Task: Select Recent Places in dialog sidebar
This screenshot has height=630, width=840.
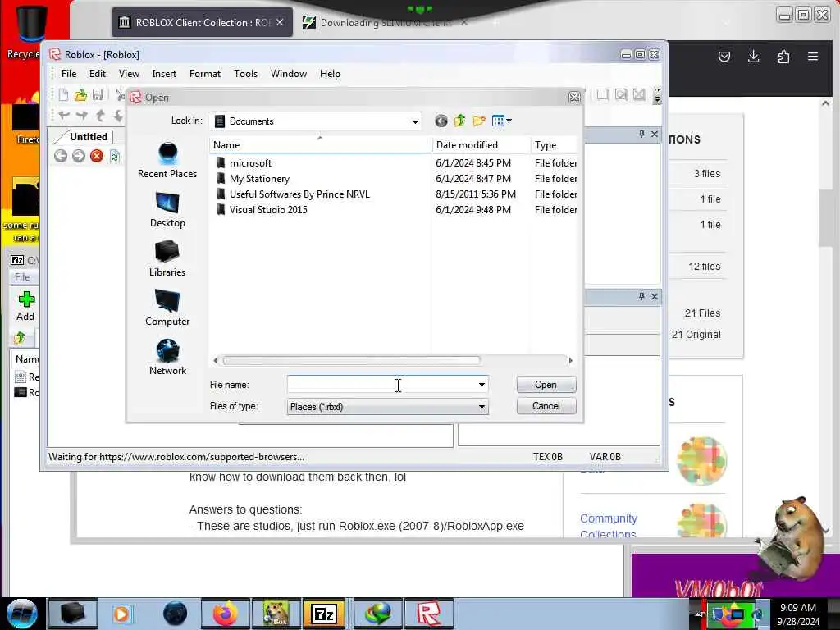Action: click(167, 160)
